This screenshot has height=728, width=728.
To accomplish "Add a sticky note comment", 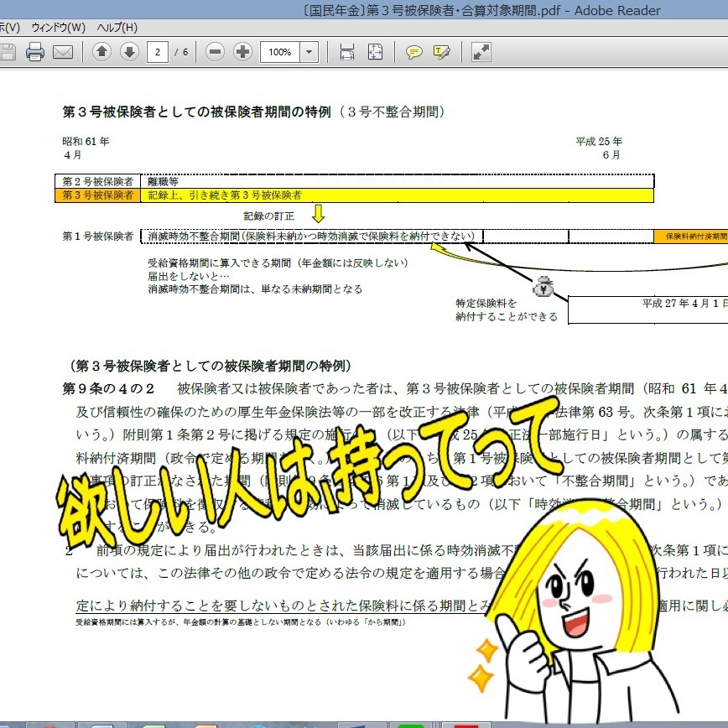I will 413,51.
